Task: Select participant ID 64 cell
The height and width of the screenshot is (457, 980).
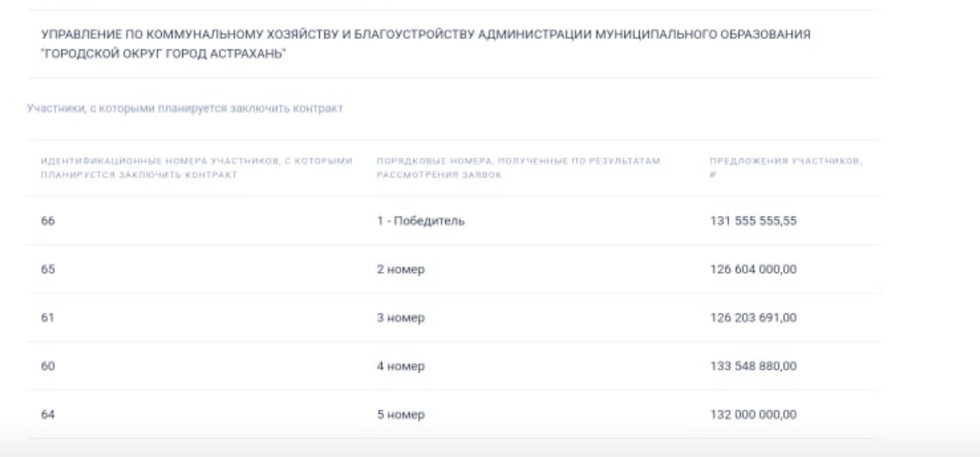Action: coord(48,415)
